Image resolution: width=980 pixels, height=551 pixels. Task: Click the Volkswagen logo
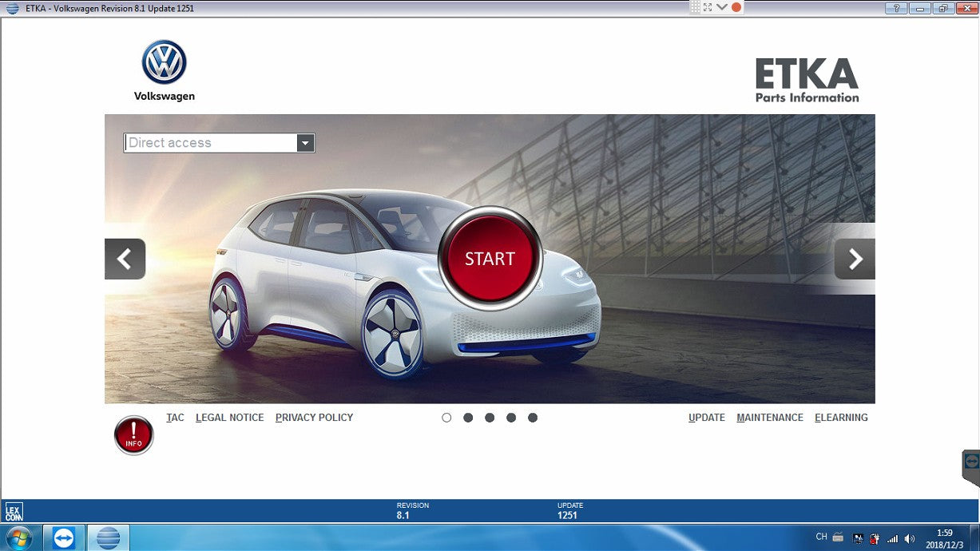point(164,63)
